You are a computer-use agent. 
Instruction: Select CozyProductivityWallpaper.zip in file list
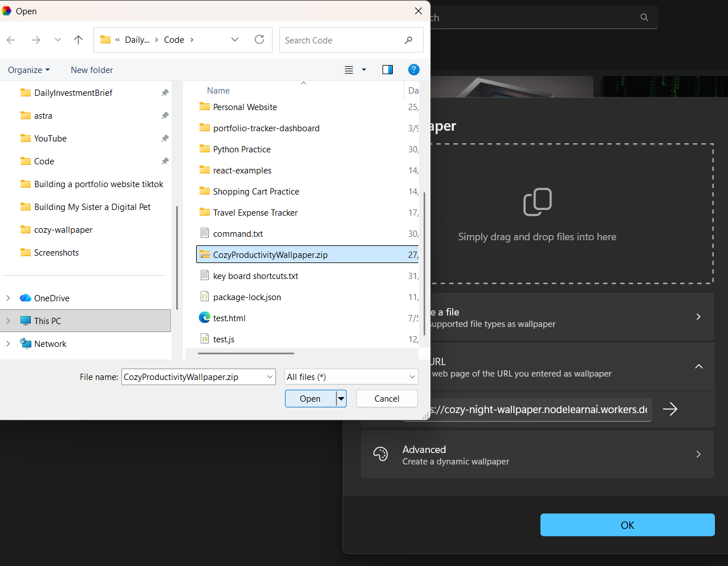coord(307,254)
